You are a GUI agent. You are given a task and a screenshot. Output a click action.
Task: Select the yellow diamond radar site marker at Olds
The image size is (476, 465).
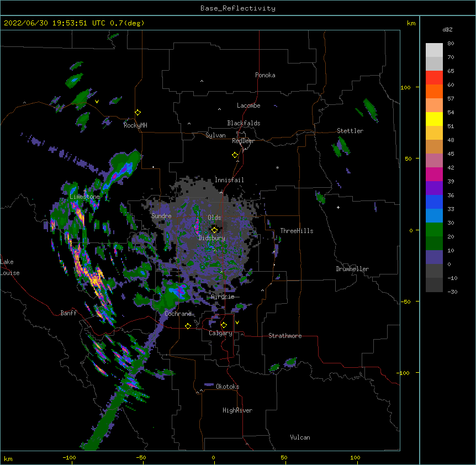tap(214, 230)
